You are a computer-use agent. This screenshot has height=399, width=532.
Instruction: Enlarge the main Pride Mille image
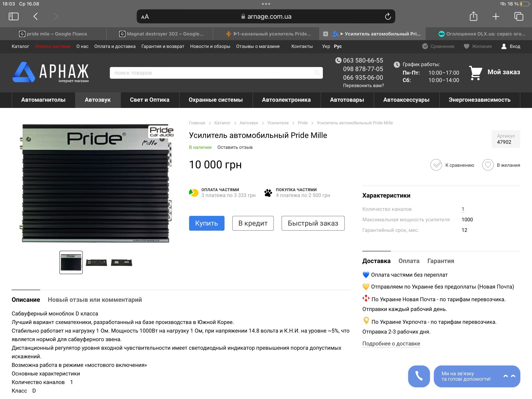(96, 183)
